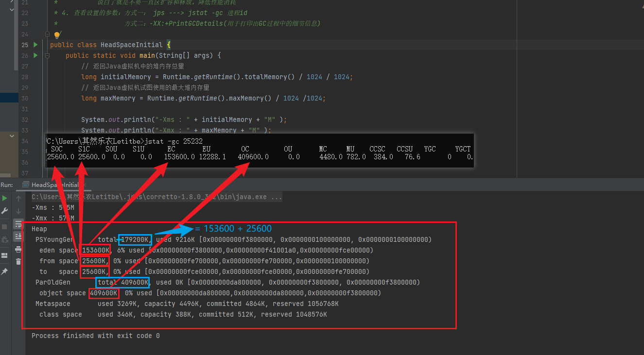Viewport: 644px width, 355px height.
Task: Click the initialMemory declaration line
Action: [x=217, y=77]
